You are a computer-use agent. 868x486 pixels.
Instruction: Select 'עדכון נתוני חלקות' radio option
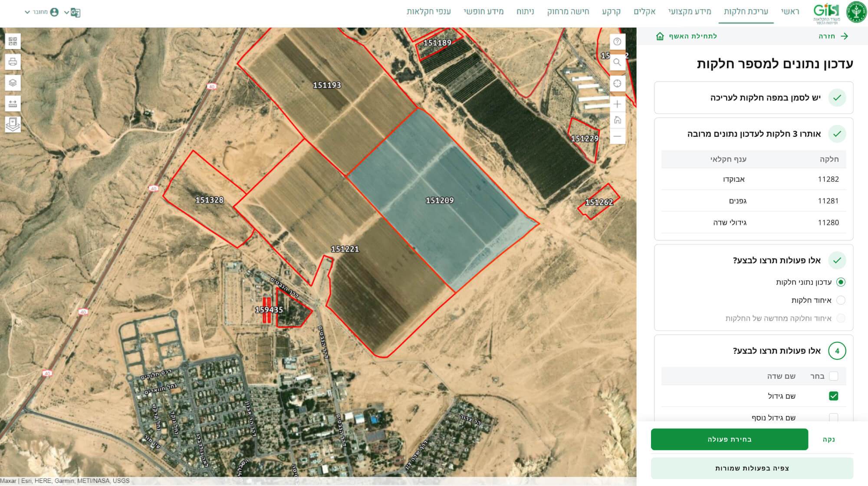point(841,282)
